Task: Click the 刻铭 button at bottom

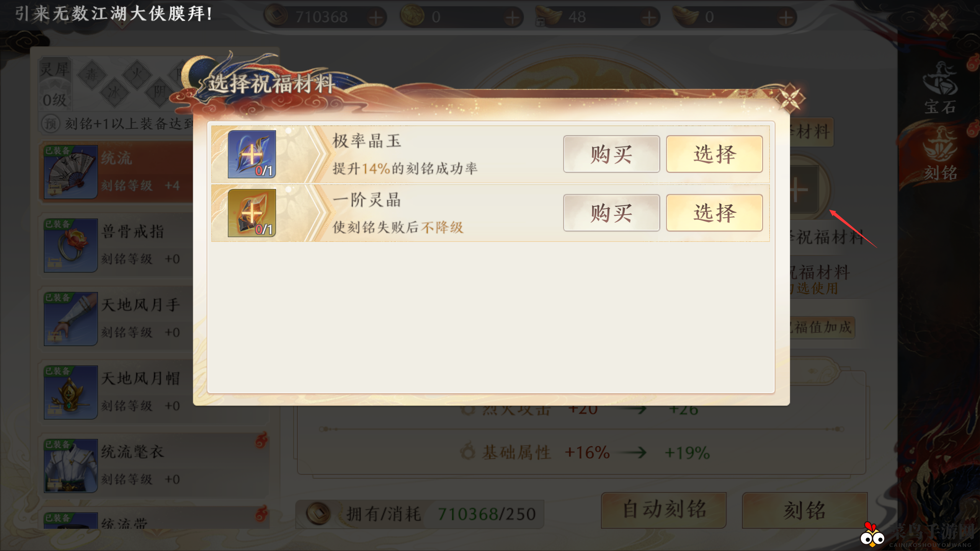Action: click(805, 510)
